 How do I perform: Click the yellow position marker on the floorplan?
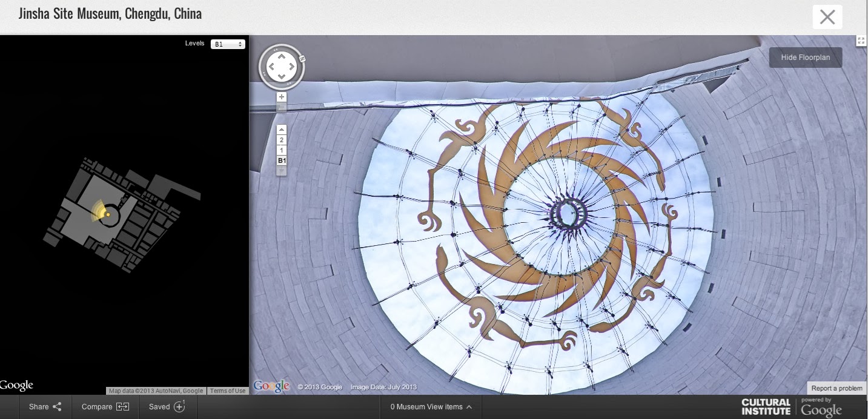108,214
